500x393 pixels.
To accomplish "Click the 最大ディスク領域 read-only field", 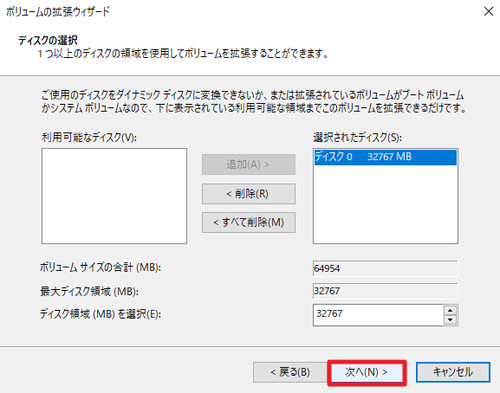I will coord(385,291).
